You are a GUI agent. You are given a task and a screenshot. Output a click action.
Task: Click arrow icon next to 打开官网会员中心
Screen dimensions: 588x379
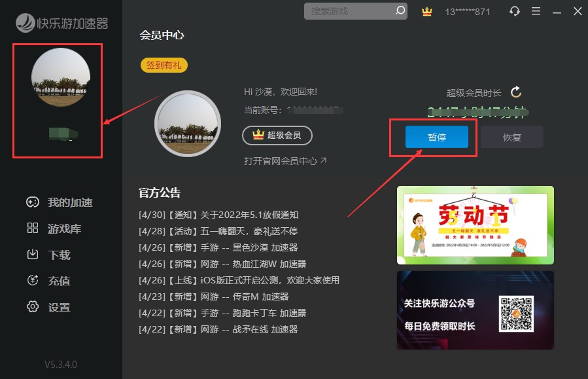tap(323, 160)
